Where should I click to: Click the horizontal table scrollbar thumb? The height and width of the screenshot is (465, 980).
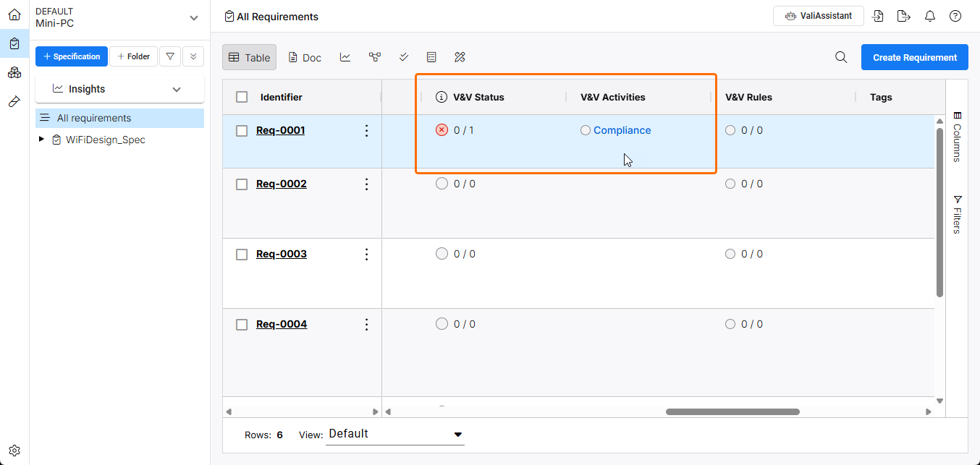point(732,411)
